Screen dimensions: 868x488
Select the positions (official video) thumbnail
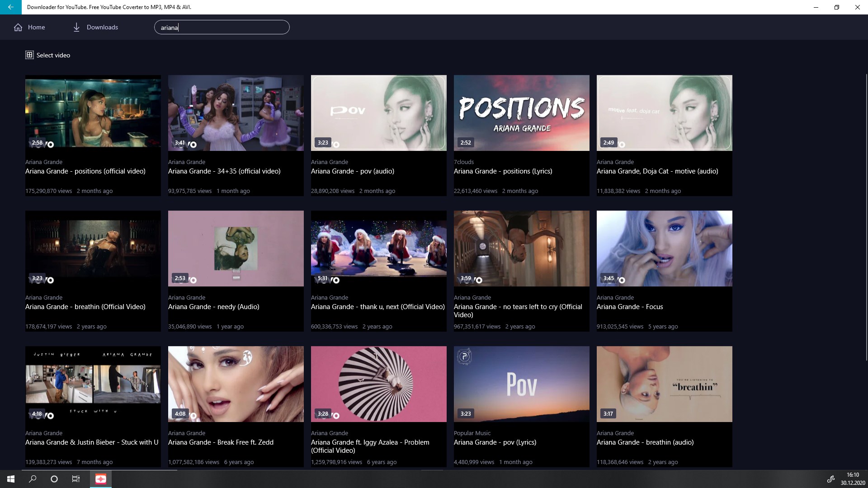click(93, 113)
